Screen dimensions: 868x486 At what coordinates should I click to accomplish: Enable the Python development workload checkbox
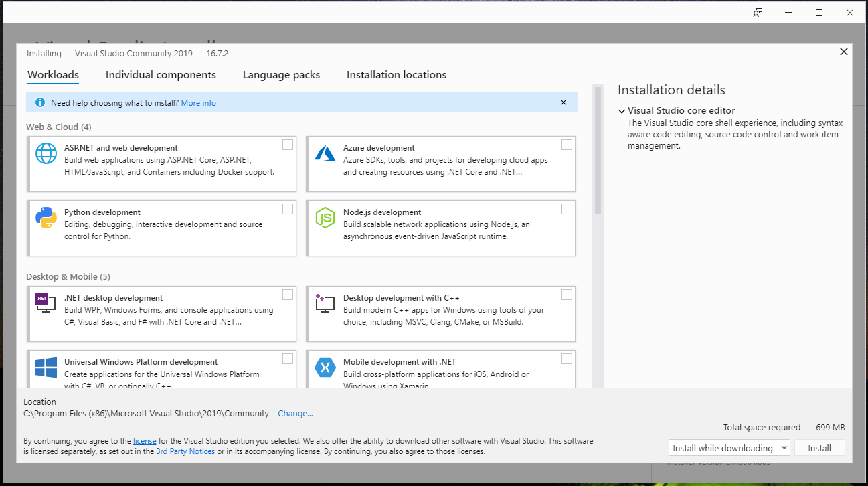tap(288, 209)
